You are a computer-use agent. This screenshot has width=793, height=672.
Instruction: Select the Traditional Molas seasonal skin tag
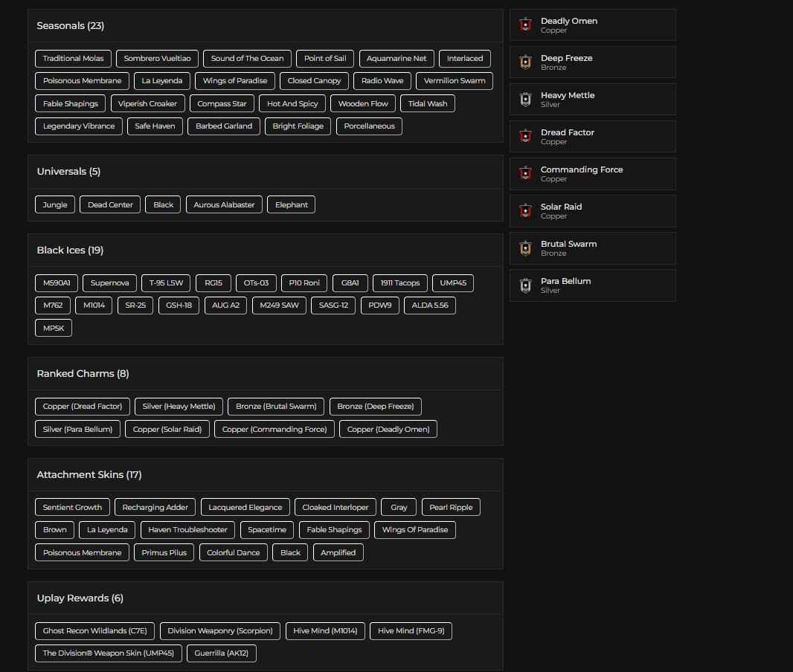[73, 59]
